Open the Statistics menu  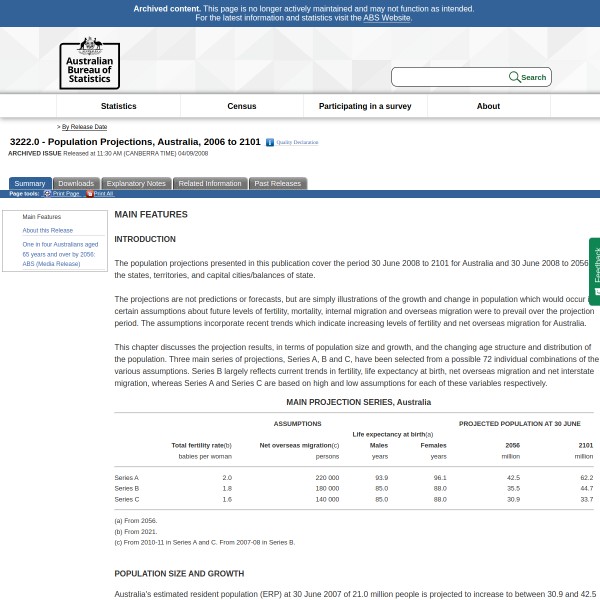click(118, 106)
